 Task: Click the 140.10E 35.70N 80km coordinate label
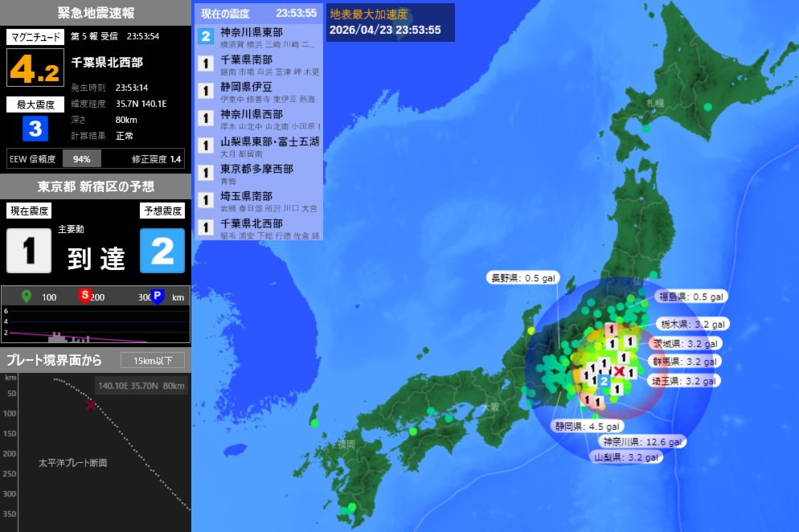click(143, 386)
